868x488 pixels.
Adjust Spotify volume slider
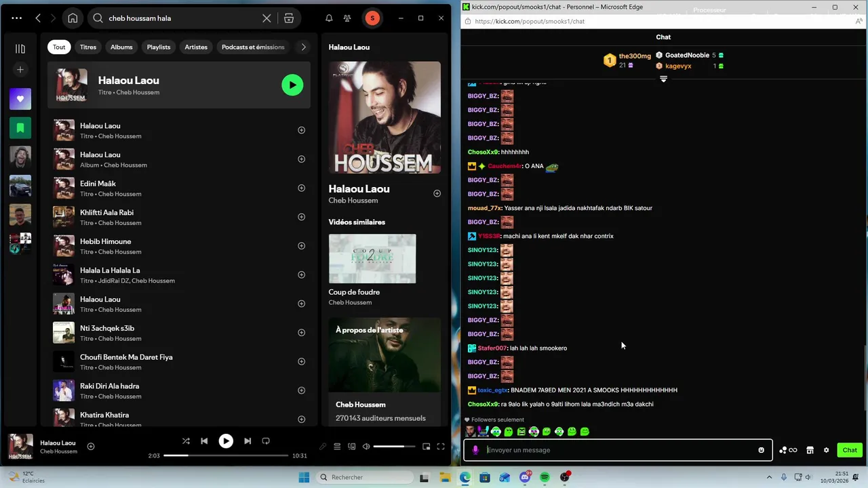[394, 447]
